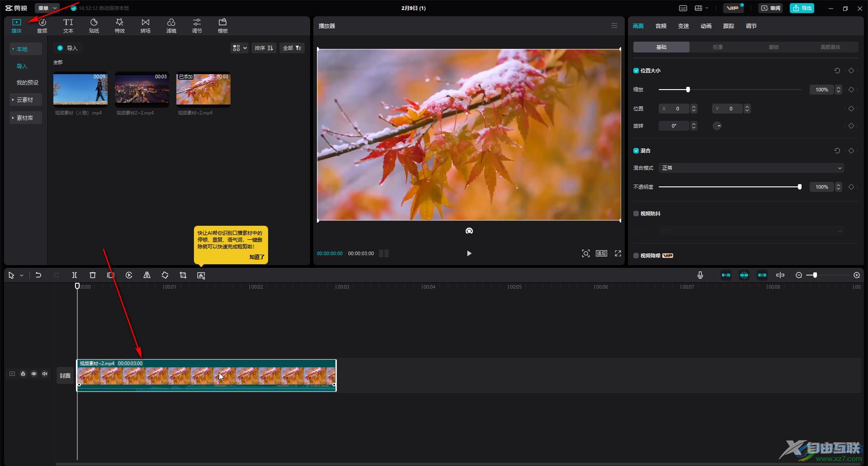Open the 排序 sort dropdown
This screenshot has height=466, width=868.
click(x=264, y=48)
